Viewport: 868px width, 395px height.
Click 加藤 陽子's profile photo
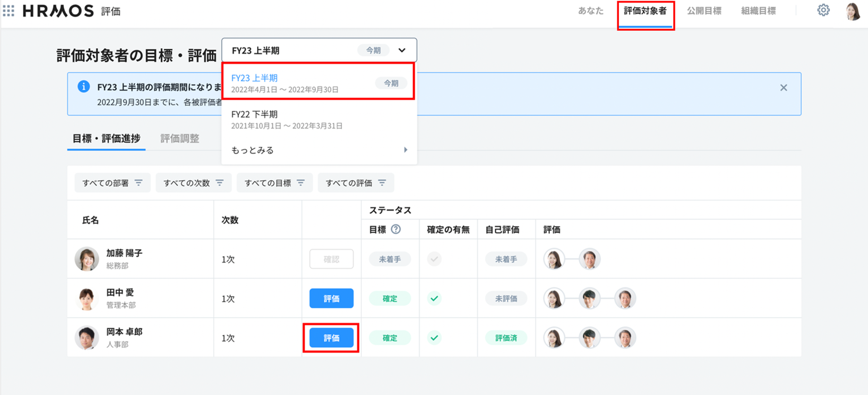click(87, 259)
